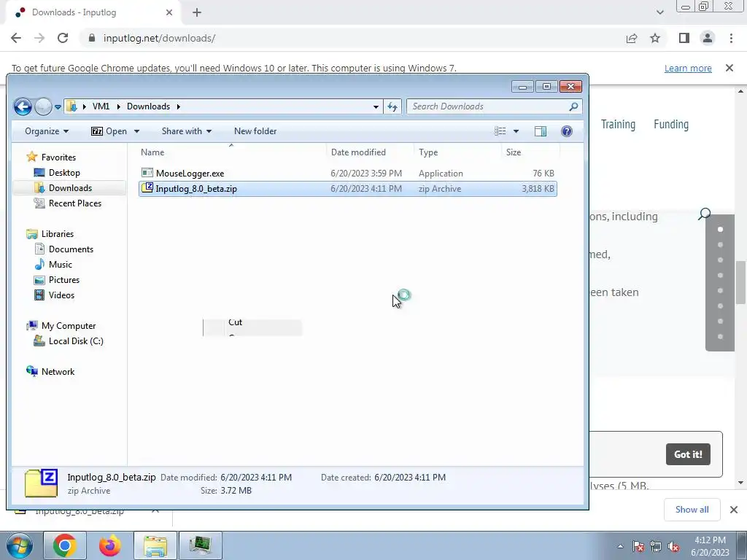747x560 pixels.
Task: Select Inputlog_8.0_beta.zip in the file list
Action: pos(348,189)
